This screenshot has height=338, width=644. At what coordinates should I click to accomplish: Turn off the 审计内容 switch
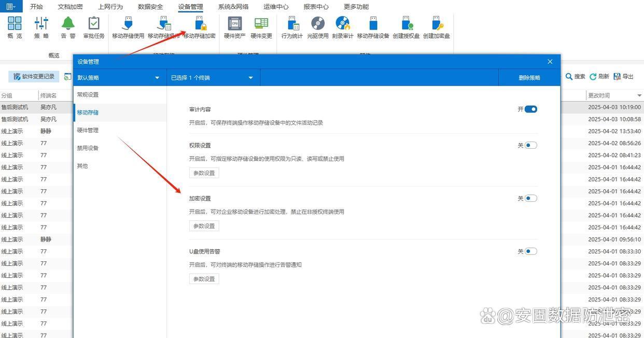coord(530,109)
